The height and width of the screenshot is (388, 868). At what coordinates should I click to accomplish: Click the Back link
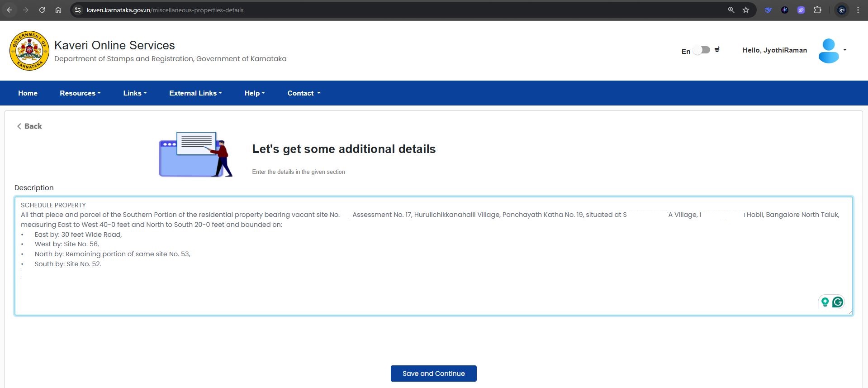29,126
